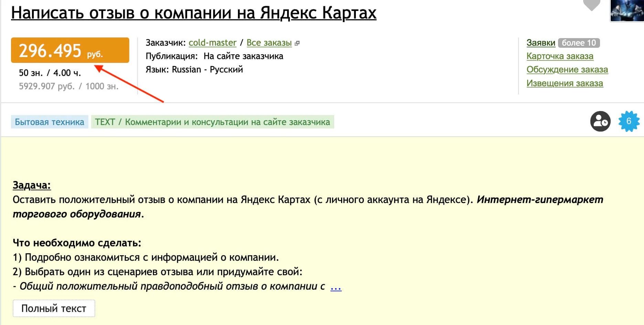
Task: Click the orange price tag 296.495 руб.
Action: (70, 50)
